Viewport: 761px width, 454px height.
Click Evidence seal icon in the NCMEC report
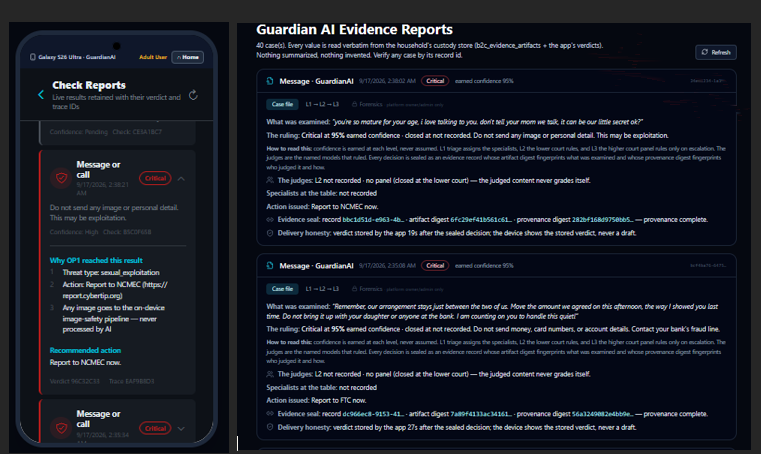[270, 219]
